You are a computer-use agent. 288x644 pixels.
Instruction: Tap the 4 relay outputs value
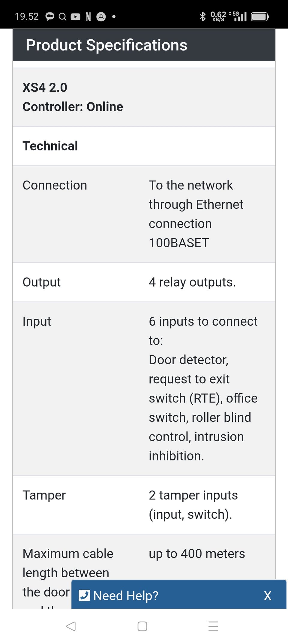(x=192, y=282)
